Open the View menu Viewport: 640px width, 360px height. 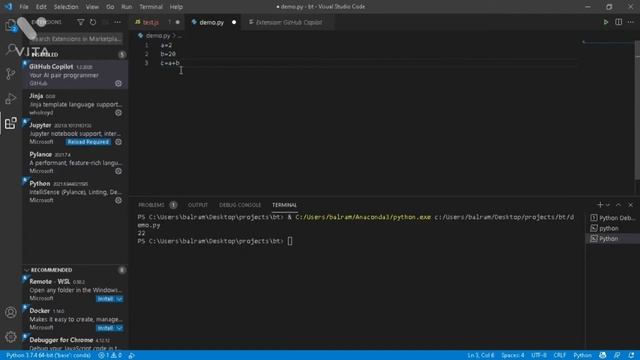(x=92, y=7)
